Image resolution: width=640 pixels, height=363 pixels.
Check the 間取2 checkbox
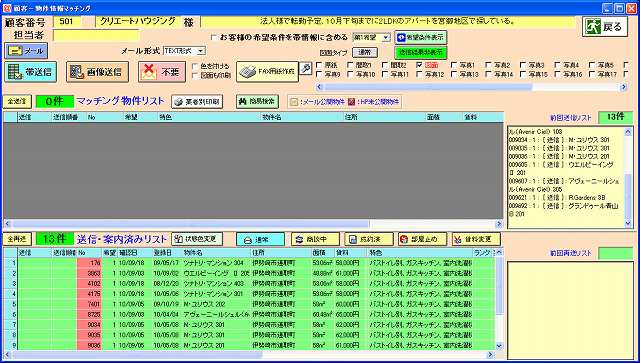point(385,65)
